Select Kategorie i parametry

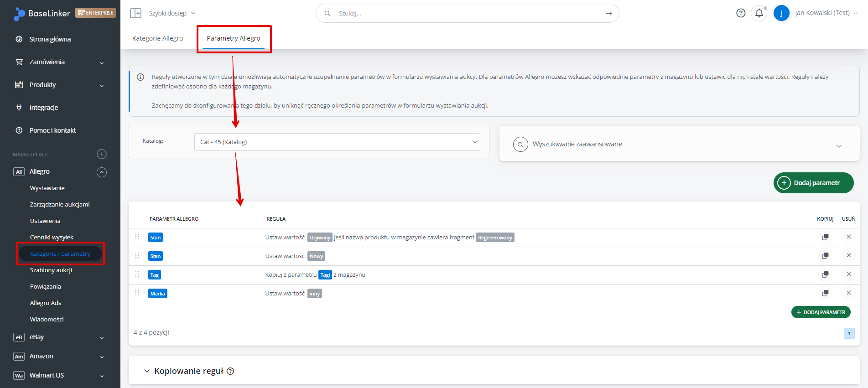[60, 253]
